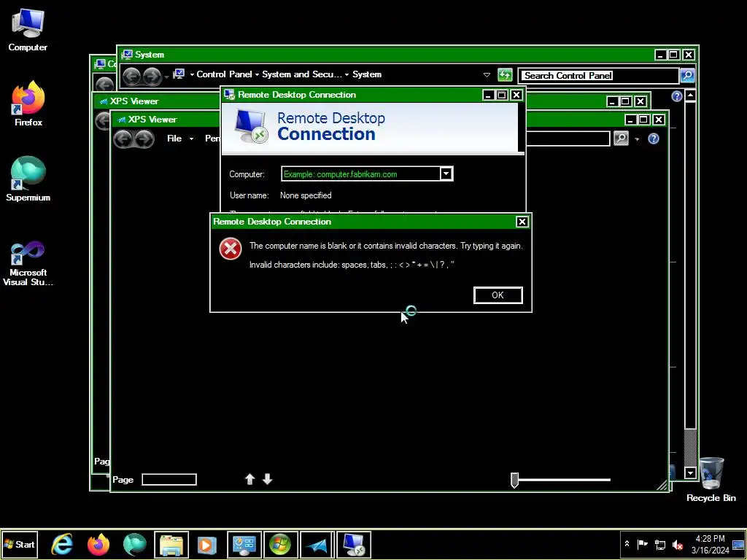Screen dimensions: 747x560
Task: Click the Search Control Panel magnifier button
Action: pyautogui.click(x=687, y=75)
